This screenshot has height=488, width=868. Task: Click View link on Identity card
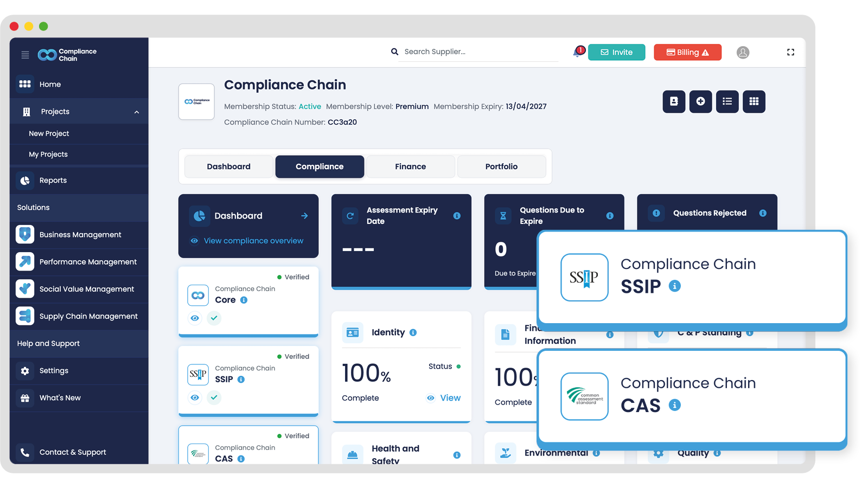(x=444, y=398)
